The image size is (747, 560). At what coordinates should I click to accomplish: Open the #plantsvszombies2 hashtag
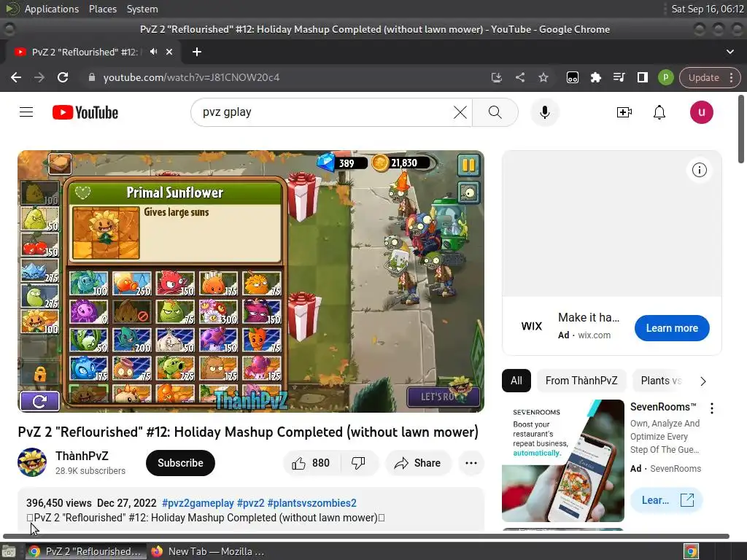[x=311, y=503]
